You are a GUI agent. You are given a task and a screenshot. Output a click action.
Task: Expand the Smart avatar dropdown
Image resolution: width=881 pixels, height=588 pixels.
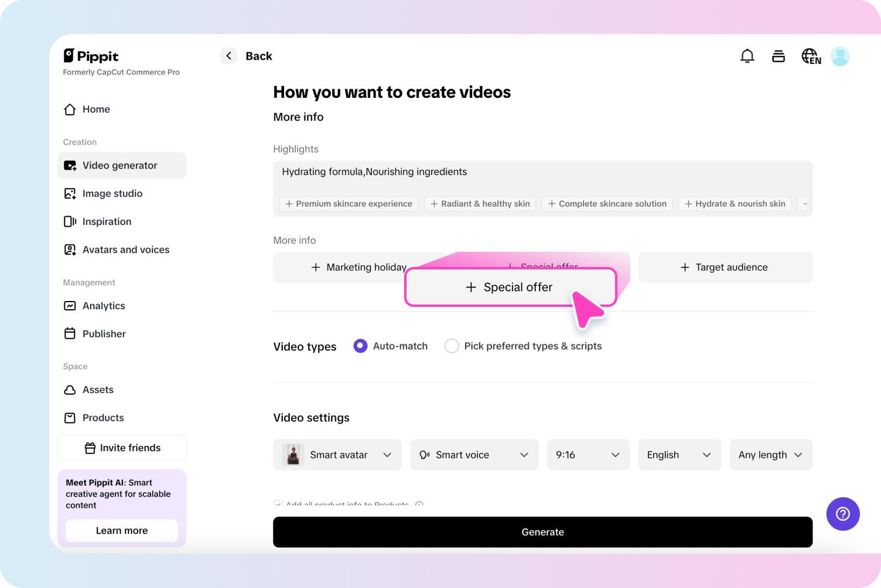pos(337,455)
